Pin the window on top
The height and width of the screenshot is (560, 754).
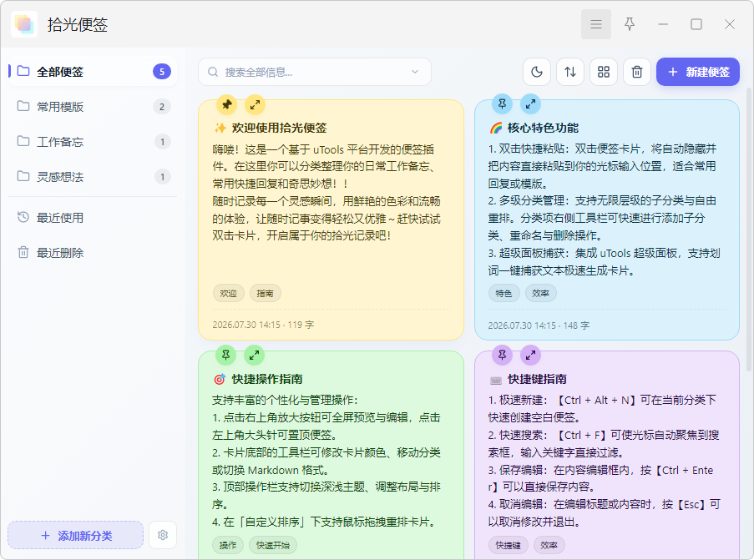[x=630, y=24]
